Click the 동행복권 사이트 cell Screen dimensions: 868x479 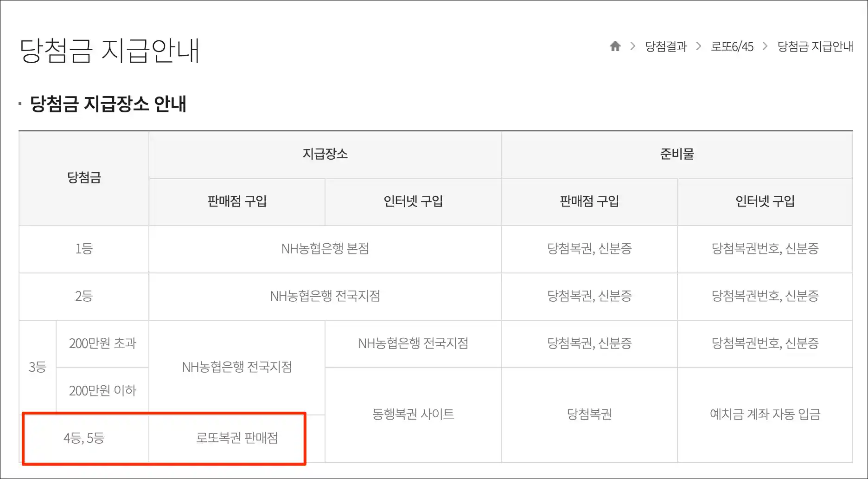413,414
